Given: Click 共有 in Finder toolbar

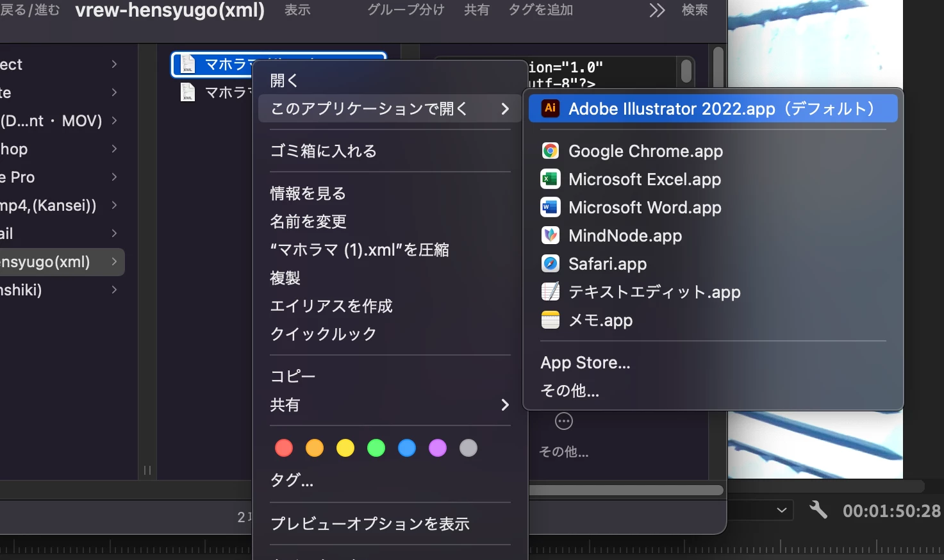Looking at the screenshot, I should (477, 10).
